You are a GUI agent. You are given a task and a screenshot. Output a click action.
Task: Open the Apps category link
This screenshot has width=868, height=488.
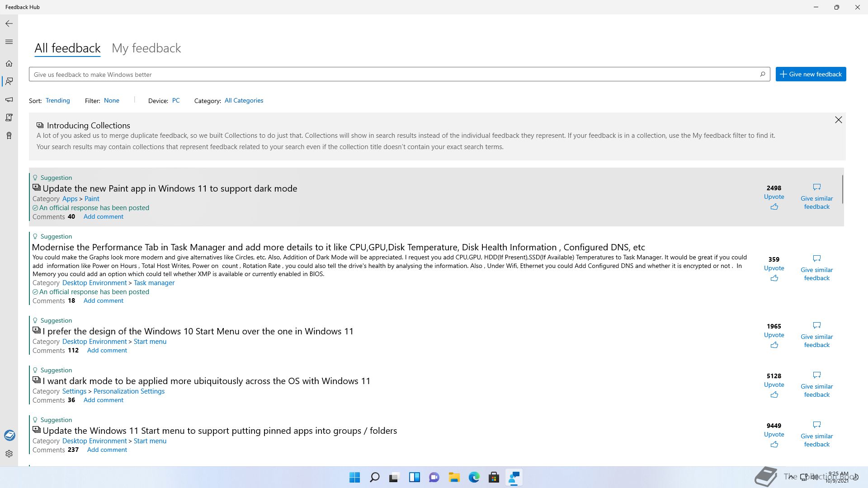[70, 198]
